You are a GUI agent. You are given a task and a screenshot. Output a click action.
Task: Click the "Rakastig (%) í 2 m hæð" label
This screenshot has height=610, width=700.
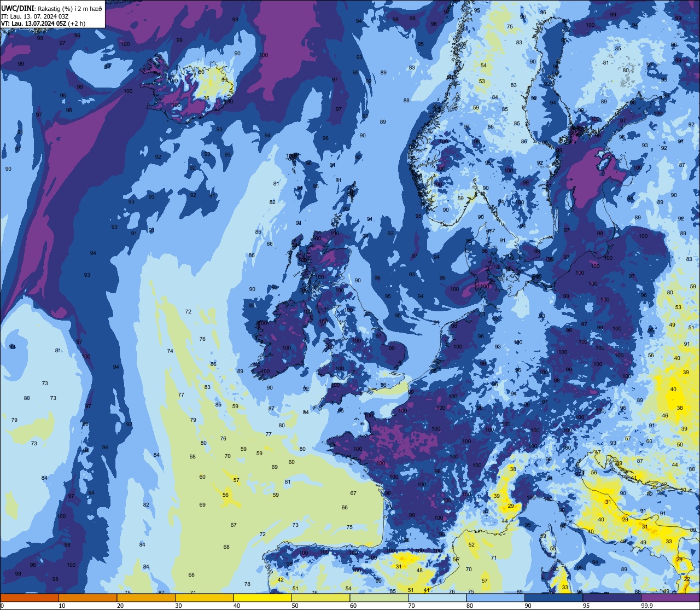[x=69, y=9]
